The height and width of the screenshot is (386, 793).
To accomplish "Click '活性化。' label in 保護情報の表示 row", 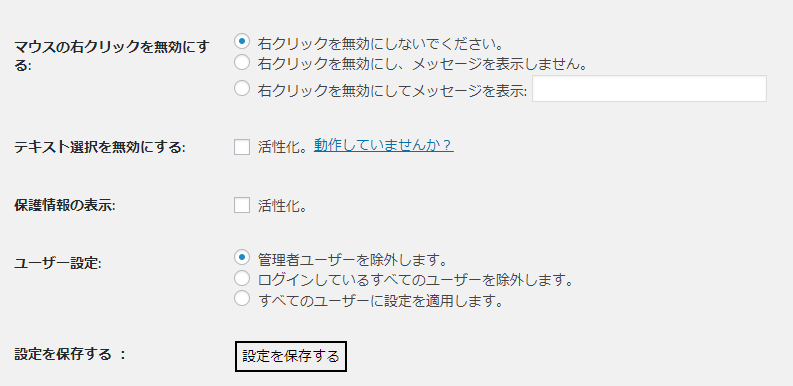I will [x=282, y=206].
